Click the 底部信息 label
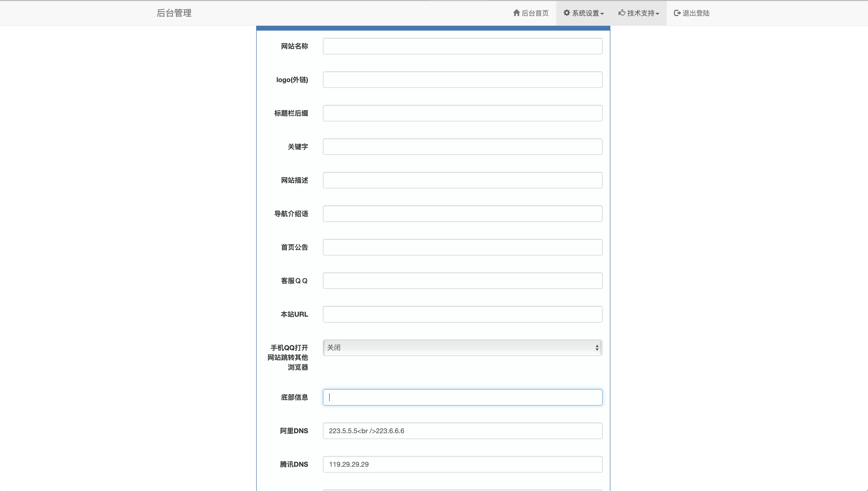The width and height of the screenshot is (868, 491). click(295, 397)
